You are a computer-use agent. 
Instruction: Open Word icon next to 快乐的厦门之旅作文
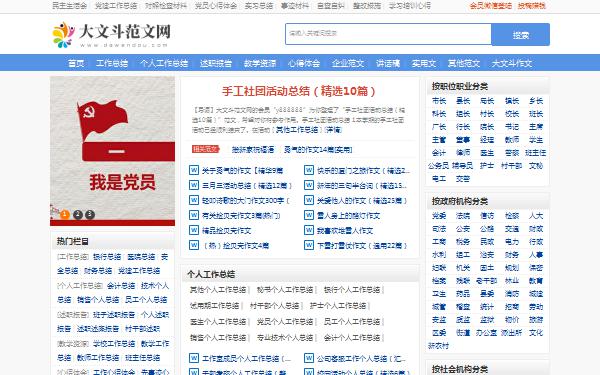pos(309,170)
